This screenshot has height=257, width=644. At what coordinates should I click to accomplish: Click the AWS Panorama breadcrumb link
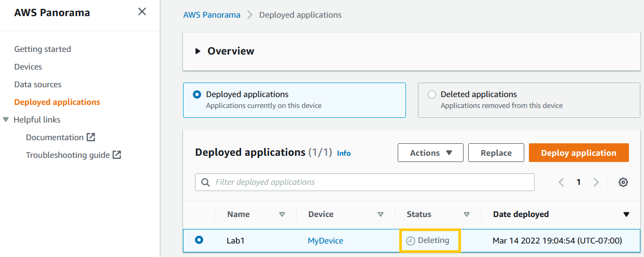point(212,15)
